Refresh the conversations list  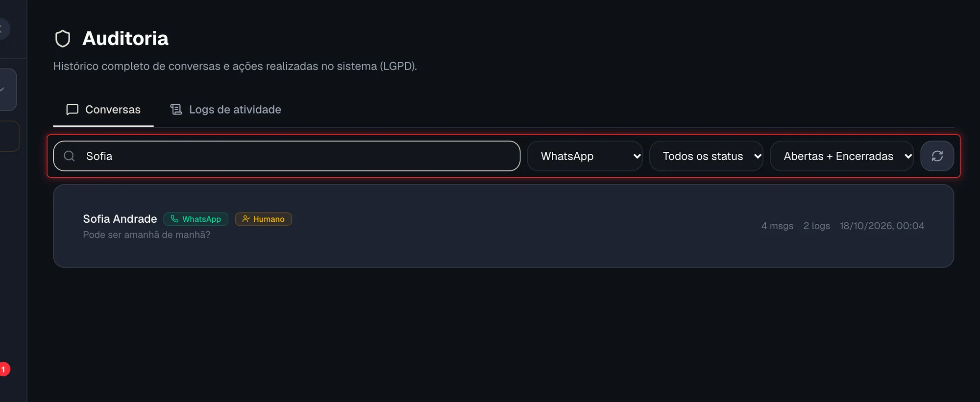point(937,156)
